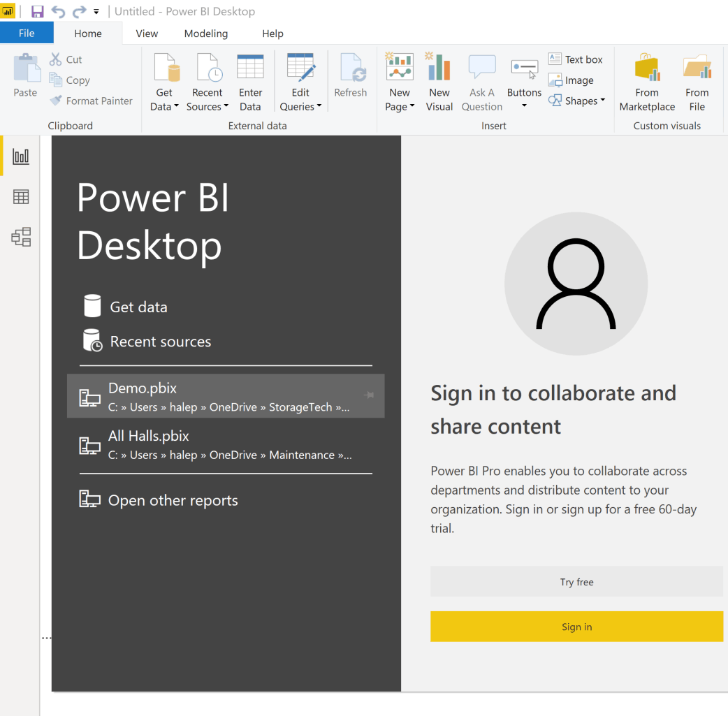Click the yellow Sign in button
Screen dimensions: 728x716
(576, 627)
